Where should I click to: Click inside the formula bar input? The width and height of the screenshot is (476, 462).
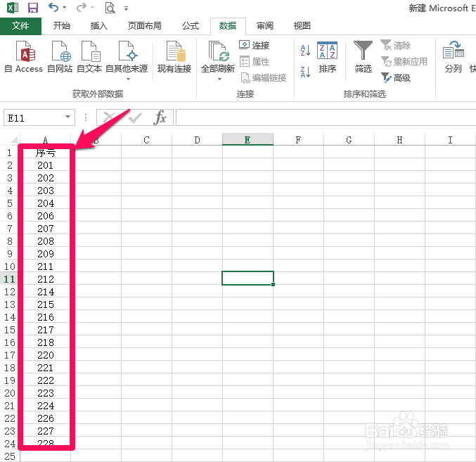(x=326, y=117)
